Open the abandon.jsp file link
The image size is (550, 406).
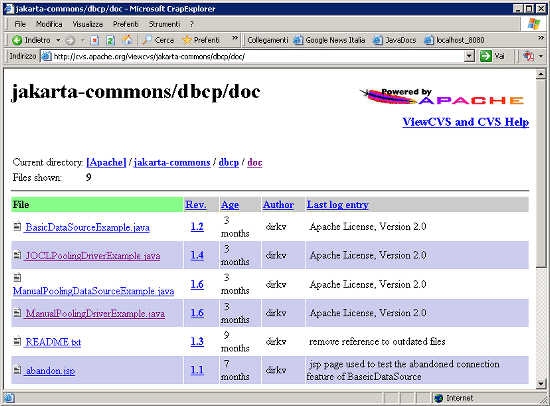[x=50, y=371]
